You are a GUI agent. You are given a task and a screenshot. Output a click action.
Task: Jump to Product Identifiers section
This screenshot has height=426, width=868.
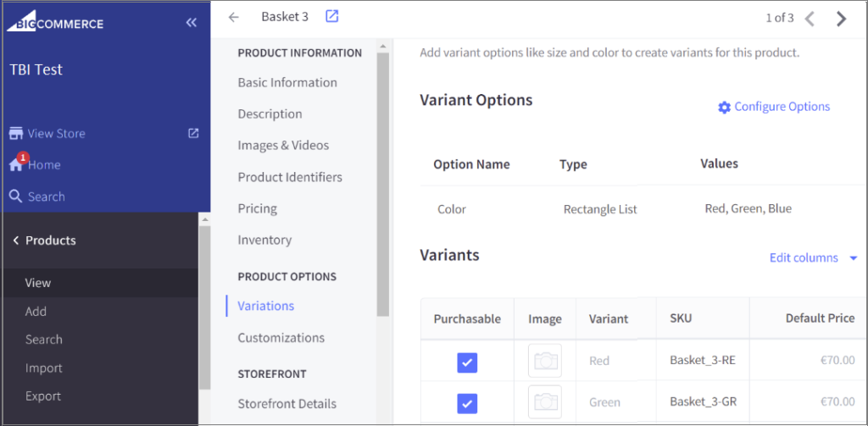pos(290,177)
